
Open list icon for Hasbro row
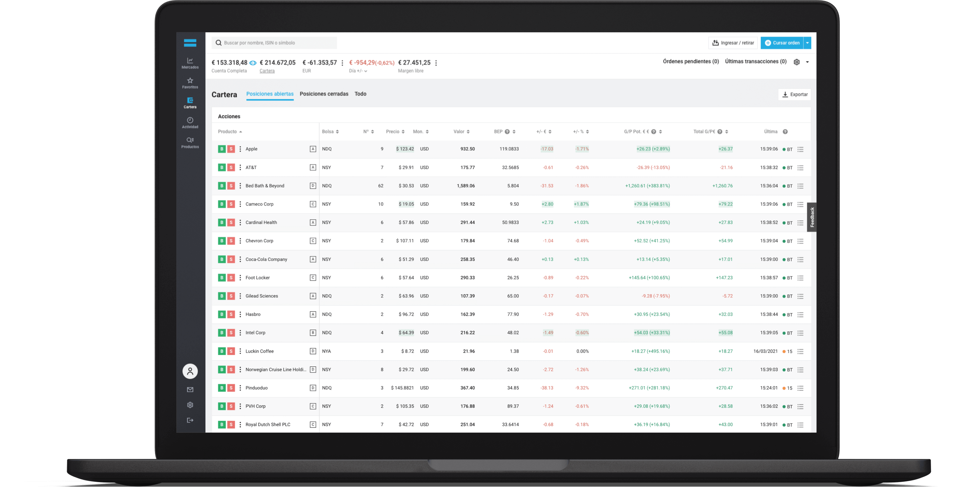[800, 314]
